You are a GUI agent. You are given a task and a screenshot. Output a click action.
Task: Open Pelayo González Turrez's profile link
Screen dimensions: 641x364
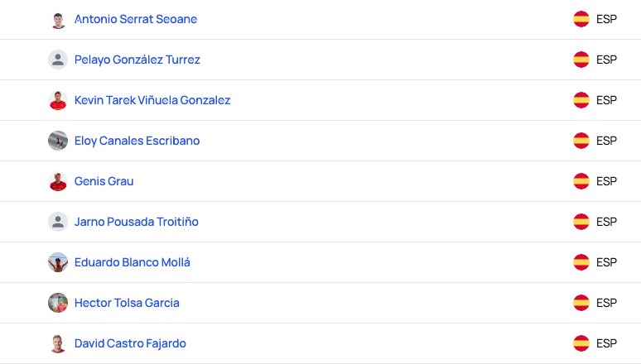point(137,60)
